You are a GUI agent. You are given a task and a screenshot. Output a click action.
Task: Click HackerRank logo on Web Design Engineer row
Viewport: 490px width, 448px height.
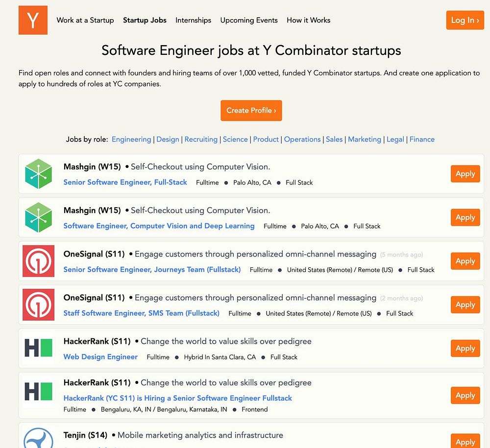click(x=38, y=348)
